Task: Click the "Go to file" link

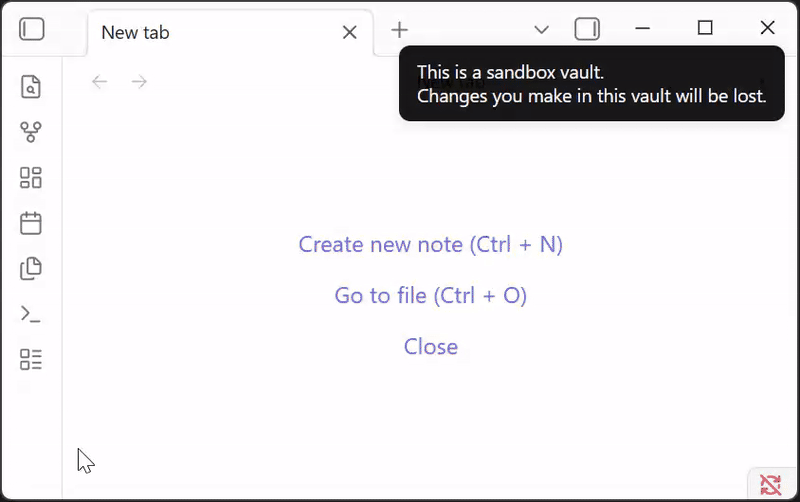Action: pyautogui.click(x=430, y=295)
